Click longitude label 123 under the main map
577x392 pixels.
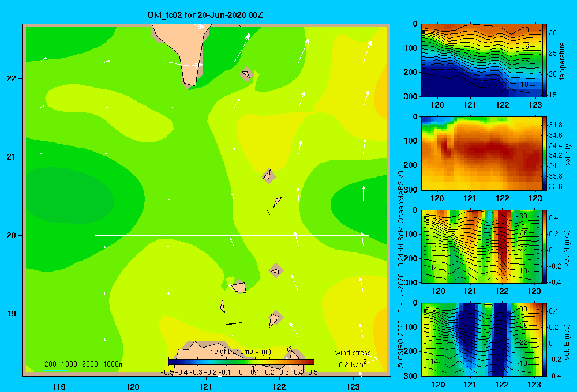tap(353, 386)
